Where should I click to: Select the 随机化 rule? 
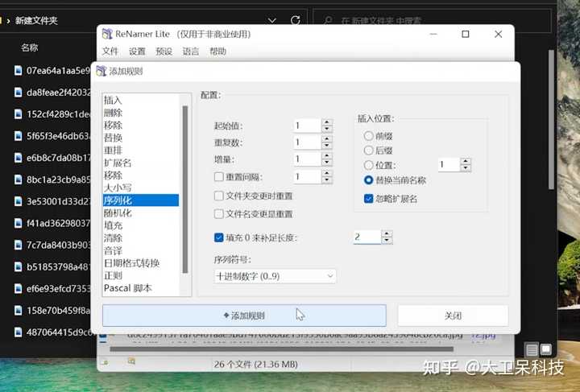141,213
